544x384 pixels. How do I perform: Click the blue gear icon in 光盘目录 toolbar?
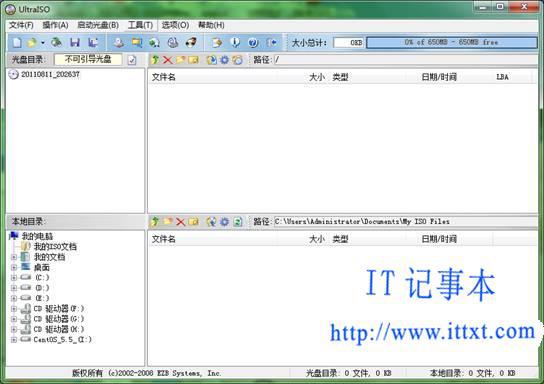tap(224, 60)
